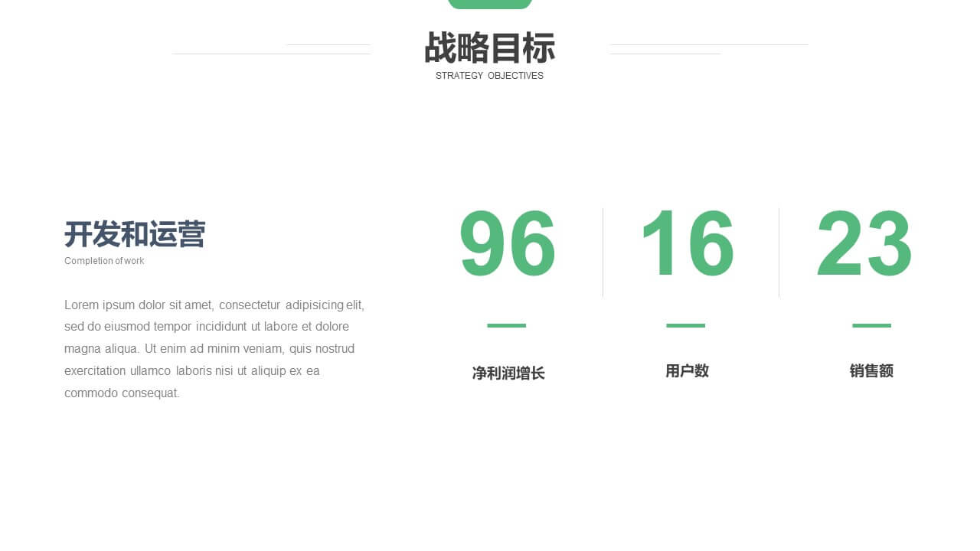
Task: Select the label 用户数
Action: coord(687,371)
